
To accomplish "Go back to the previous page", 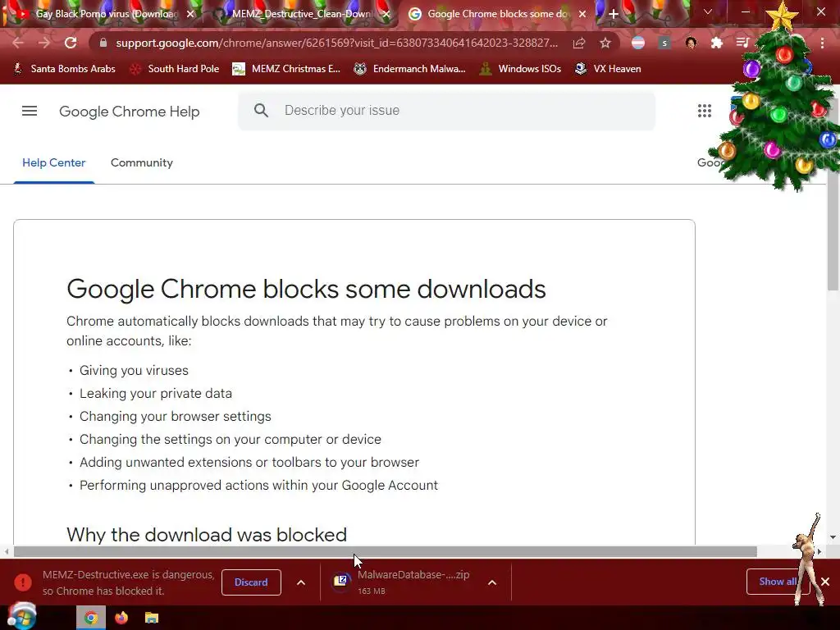I will 18,43.
